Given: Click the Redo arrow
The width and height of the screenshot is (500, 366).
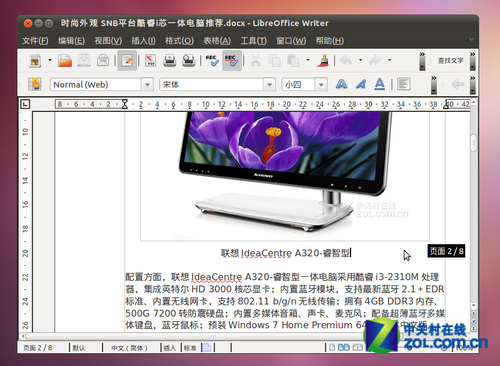Looking at the screenshot, I should tap(375, 61).
